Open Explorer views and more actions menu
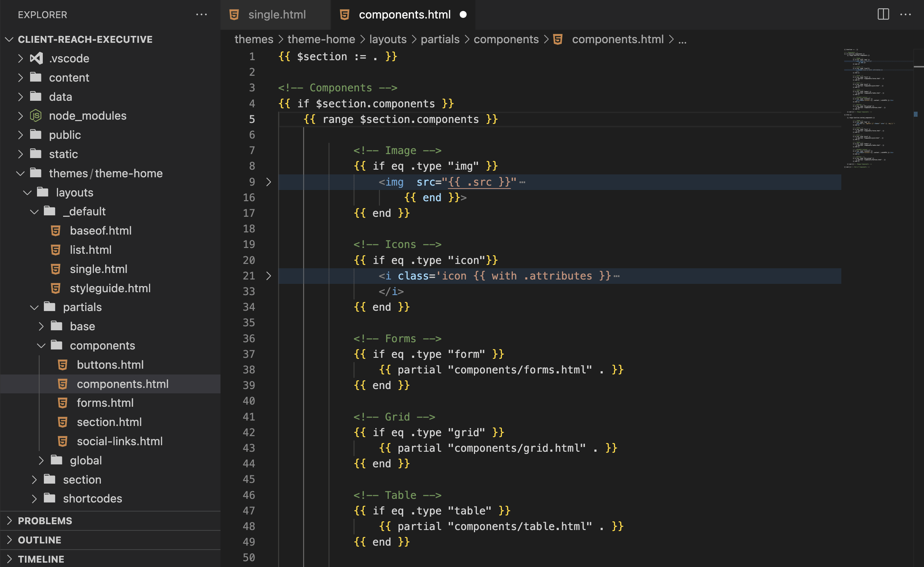This screenshot has height=567, width=924. click(201, 15)
